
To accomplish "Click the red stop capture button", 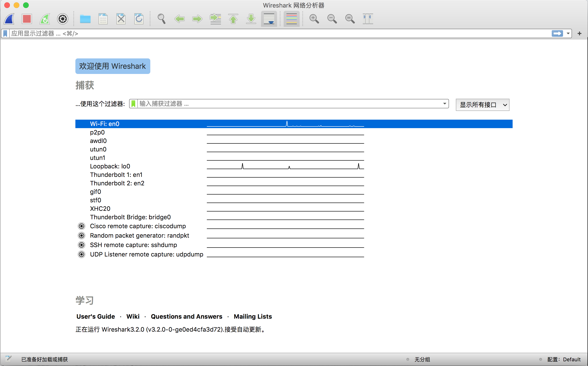I will [27, 19].
